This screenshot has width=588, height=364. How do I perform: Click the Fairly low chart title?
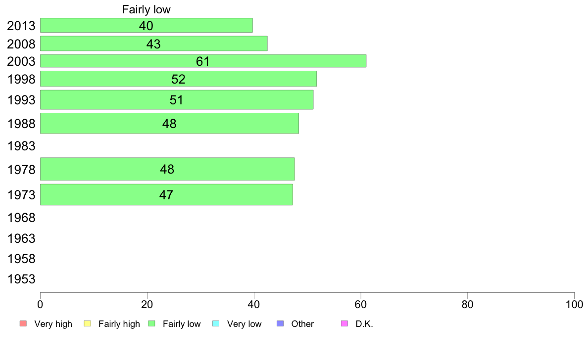[x=146, y=9]
